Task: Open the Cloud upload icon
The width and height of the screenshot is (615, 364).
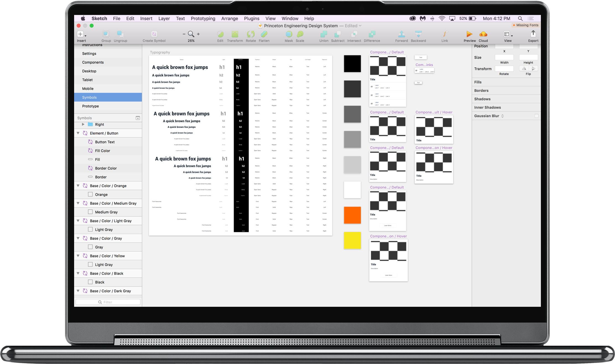Action: [483, 34]
